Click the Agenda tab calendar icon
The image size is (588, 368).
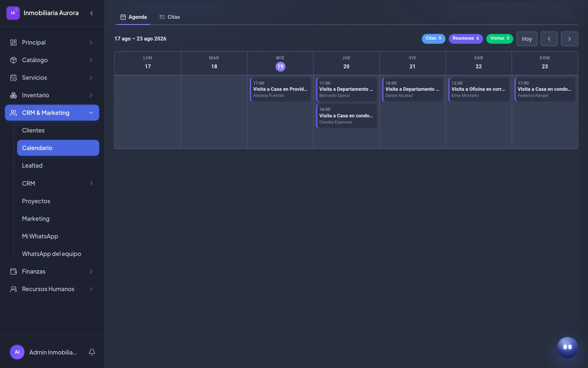[x=123, y=17]
